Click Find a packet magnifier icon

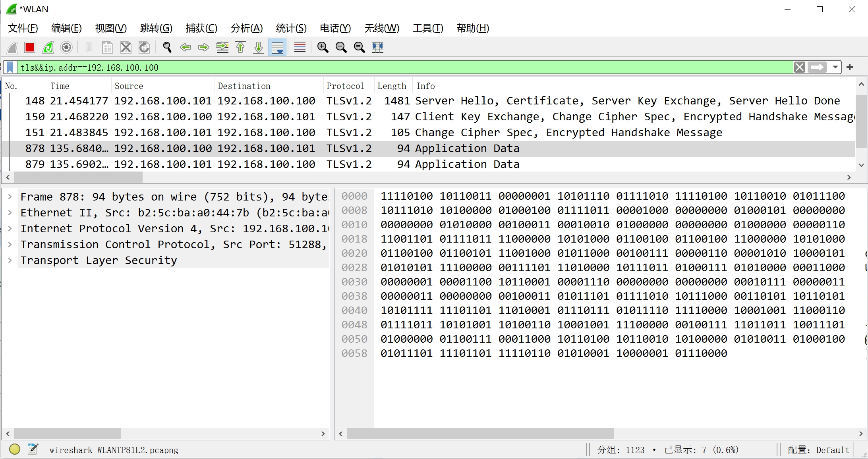167,48
